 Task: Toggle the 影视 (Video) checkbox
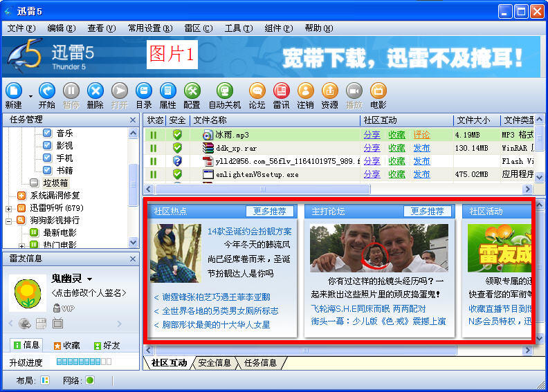[x=47, y=145]
